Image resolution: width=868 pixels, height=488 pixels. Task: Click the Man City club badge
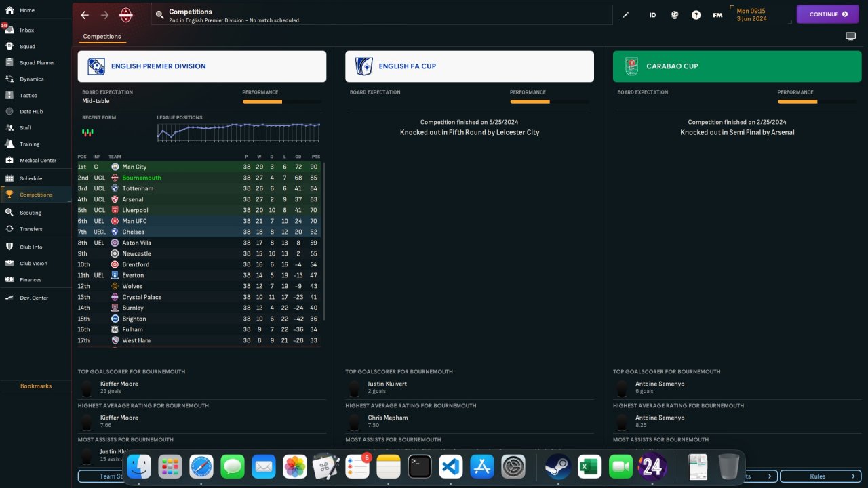[115, 167]
